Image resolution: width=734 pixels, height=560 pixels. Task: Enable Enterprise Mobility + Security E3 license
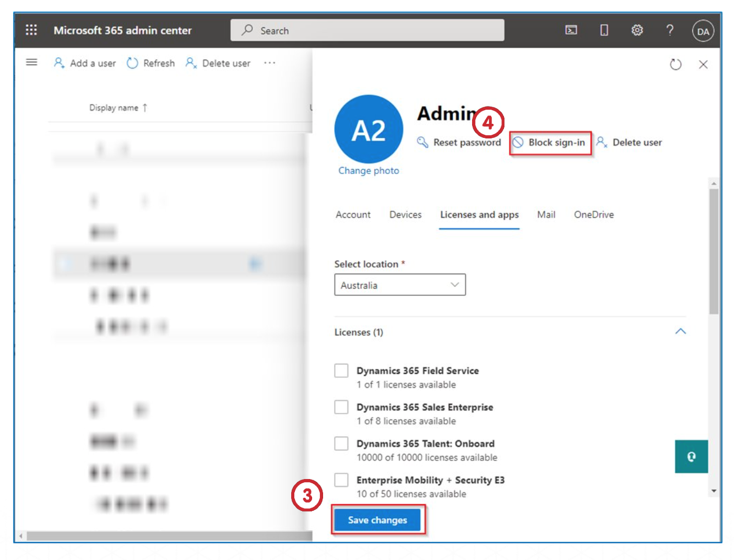pyautogui.click(x=341, y=480)
